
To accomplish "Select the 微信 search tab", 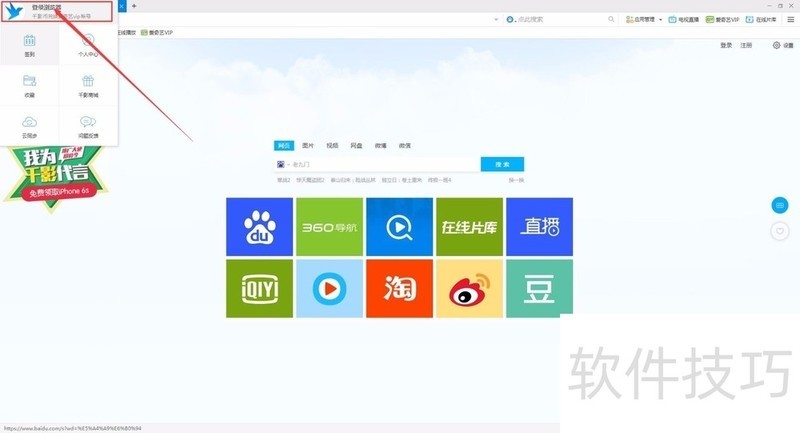I will click(x=405, y=145).
